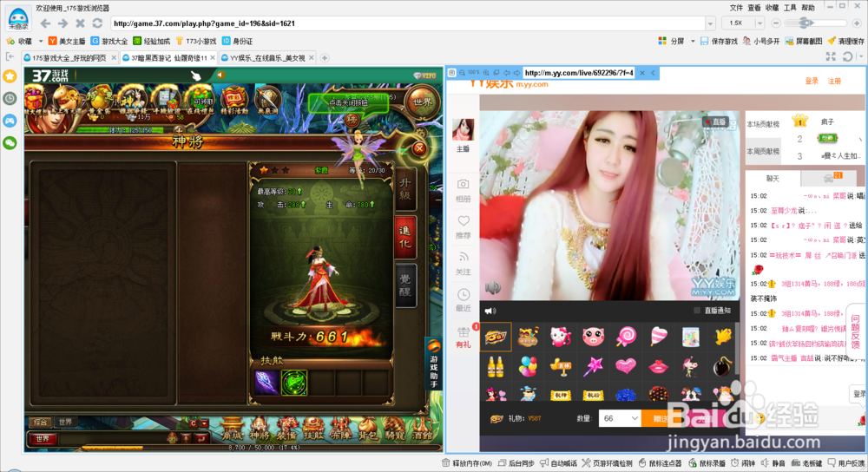Toggle 静音 mute in status bar
Screen dimensions: 868x472
(x=773, y=463)
